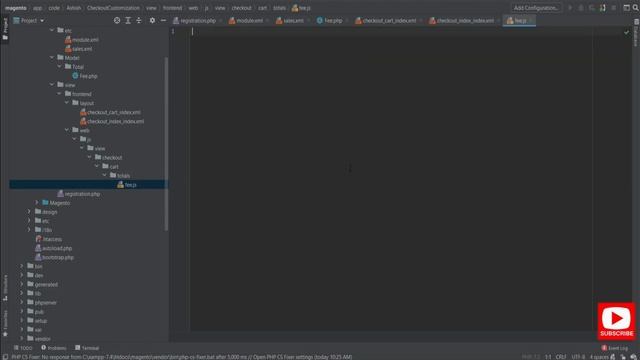Click the Add Configuration button
This screenshot has height=360, width=640.
coord(536,8)
